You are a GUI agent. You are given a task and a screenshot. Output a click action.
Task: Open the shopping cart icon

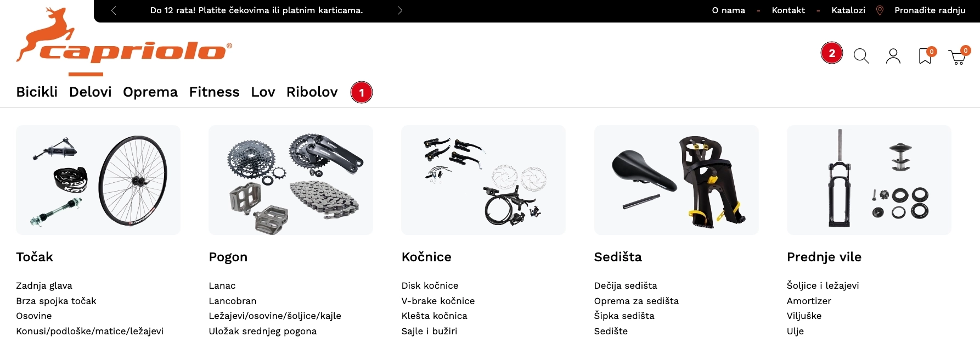click(958, 57)
